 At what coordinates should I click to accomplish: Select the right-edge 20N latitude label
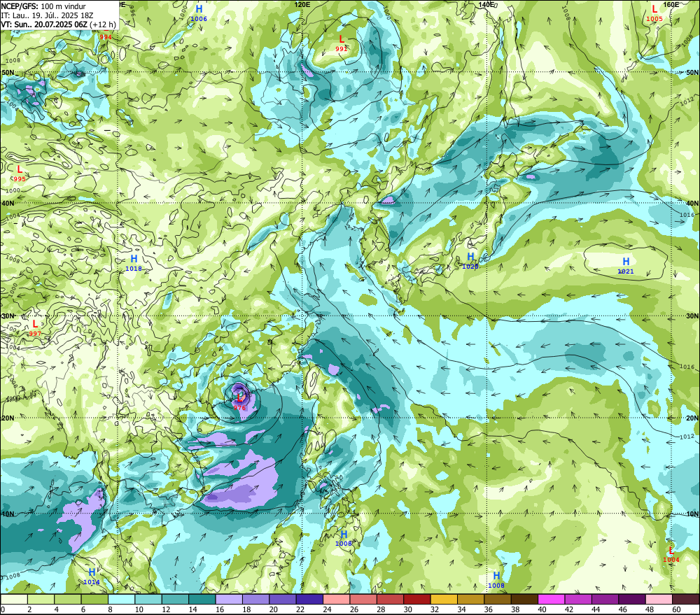pos(692,418)
